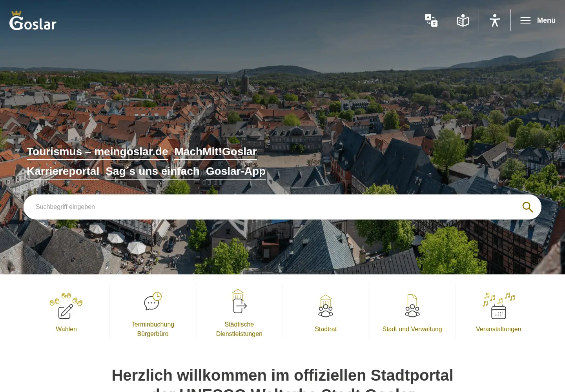Open Tourismus – meingoslar.de link
Screen dimensions: 565x392
click(97, 152)
